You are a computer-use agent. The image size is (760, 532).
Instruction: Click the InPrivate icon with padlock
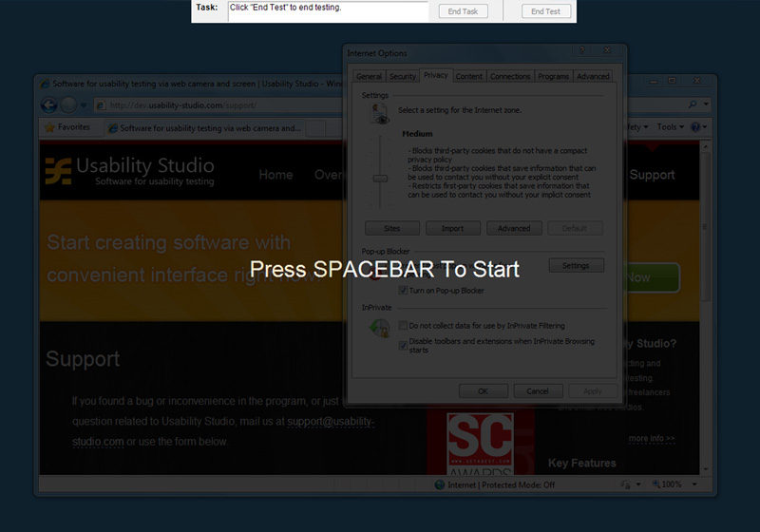click(x=379, y=329)
